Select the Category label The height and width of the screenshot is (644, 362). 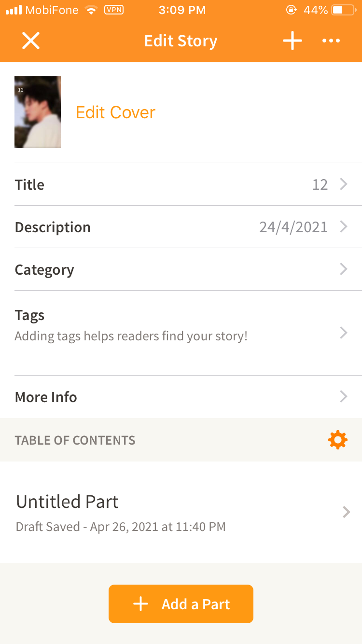coord(44,269)
